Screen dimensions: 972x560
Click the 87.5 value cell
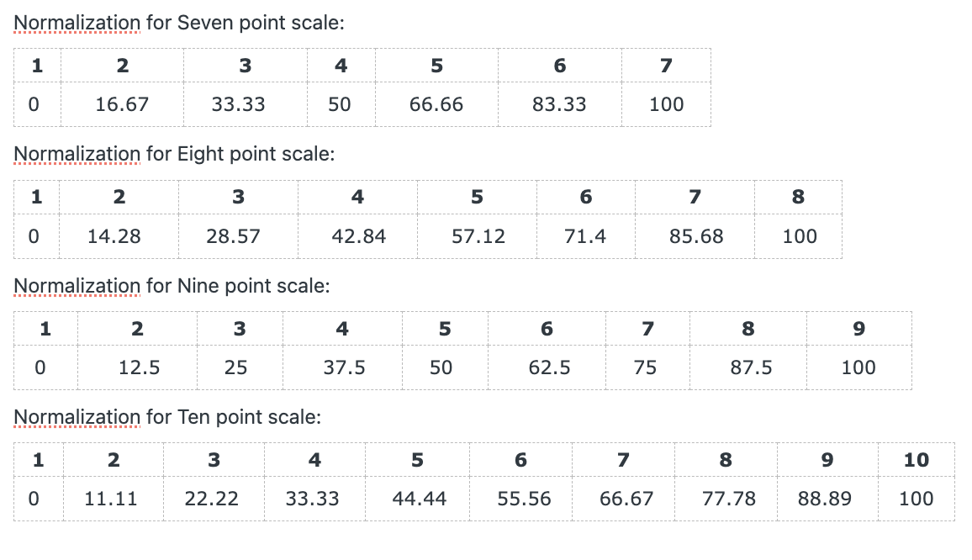(x=748, y=367)
